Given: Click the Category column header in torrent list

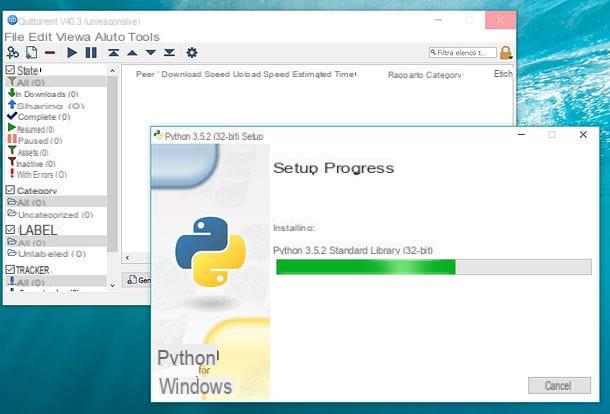Looking at the screenshot, I should [443, 75].
